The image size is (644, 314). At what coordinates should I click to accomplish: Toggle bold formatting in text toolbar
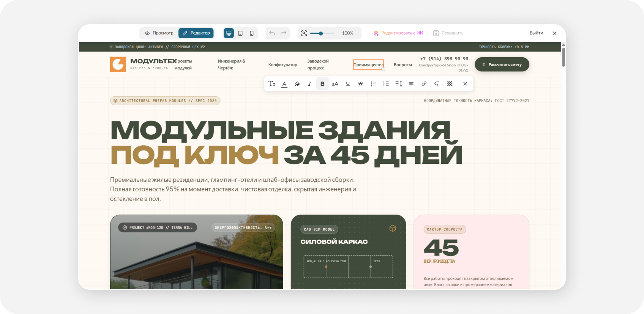tap(322, 84)
